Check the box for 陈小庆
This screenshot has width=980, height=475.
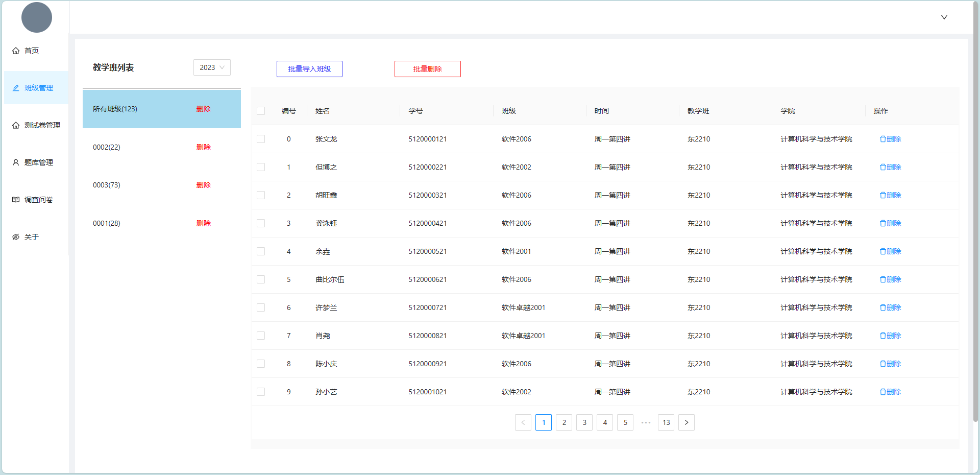tap(261, 364)
